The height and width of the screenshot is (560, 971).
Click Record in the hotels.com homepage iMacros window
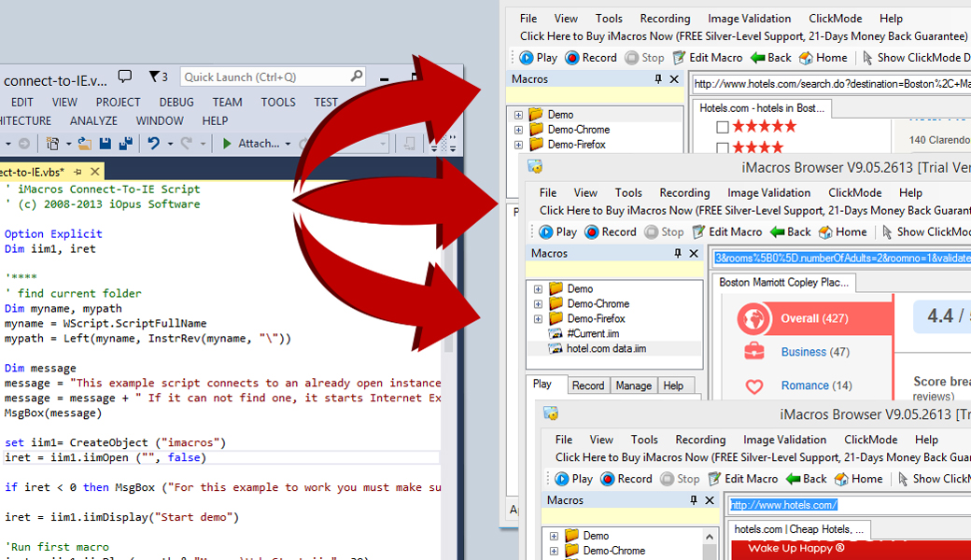pos(626,479)
